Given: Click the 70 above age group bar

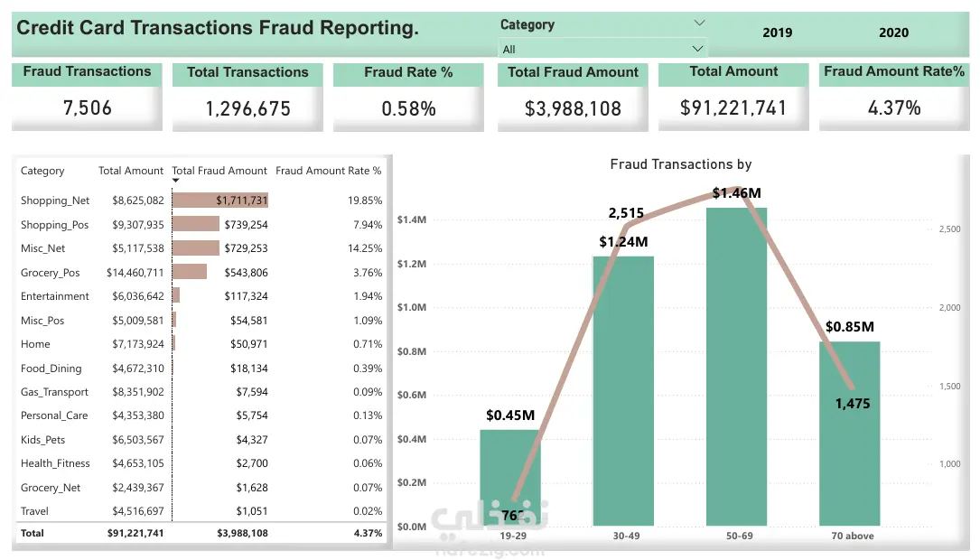Looking at the screenshot, I should point(849,434).
